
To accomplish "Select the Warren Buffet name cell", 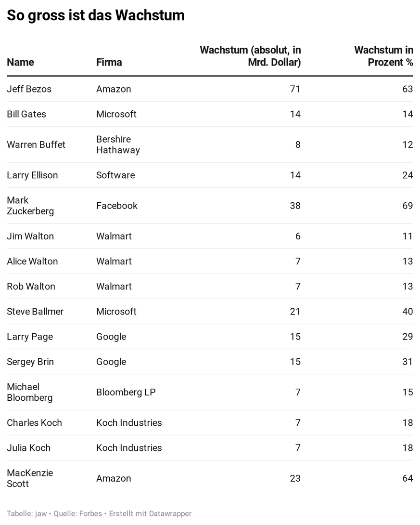I will [x=36, y=144].
